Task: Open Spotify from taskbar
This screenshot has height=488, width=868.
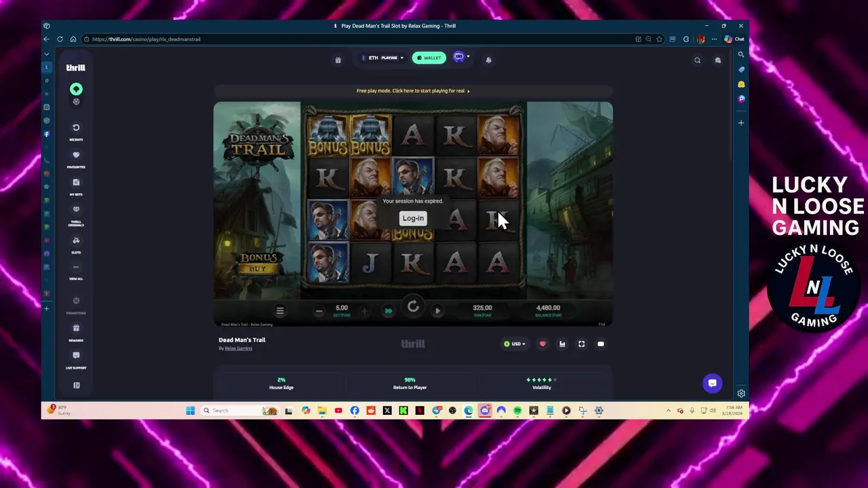Action: point(517,411)
